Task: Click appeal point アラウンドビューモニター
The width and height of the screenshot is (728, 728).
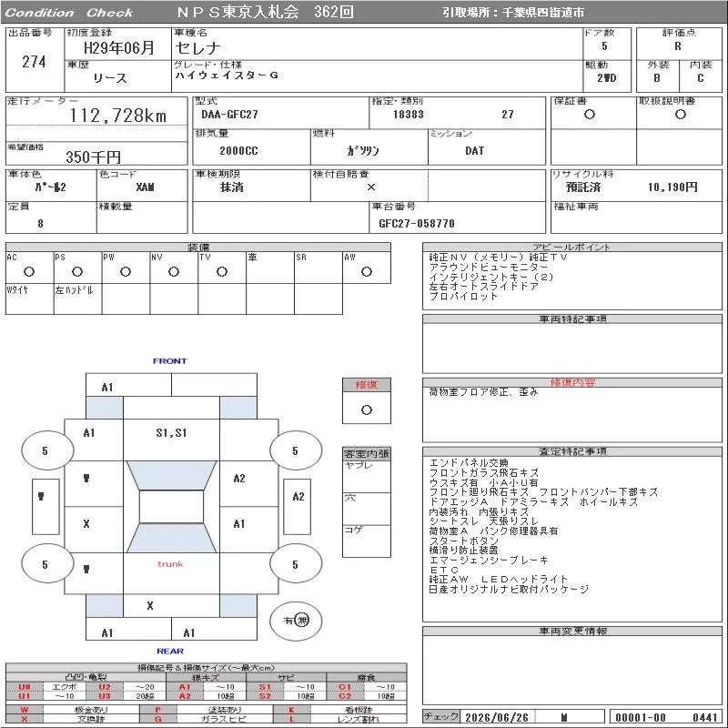Action: tap(489, 267)
